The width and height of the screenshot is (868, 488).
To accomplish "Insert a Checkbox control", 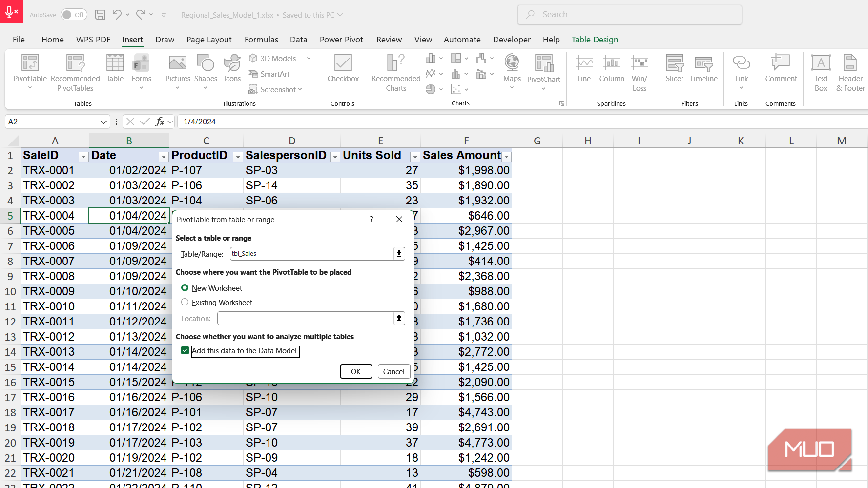I will (343, 68).
